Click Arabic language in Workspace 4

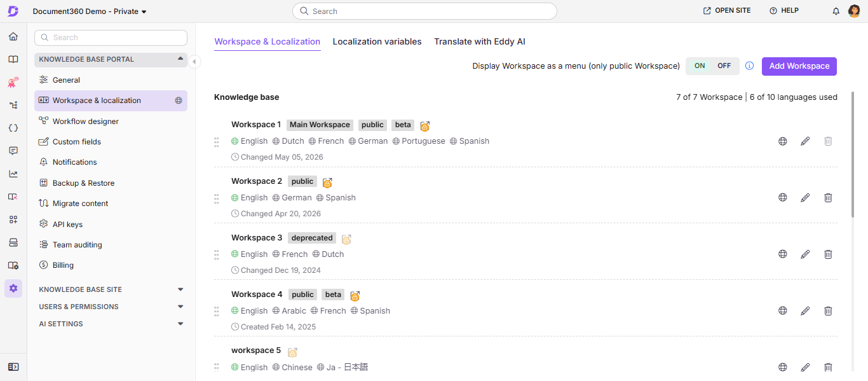point(289,311)
